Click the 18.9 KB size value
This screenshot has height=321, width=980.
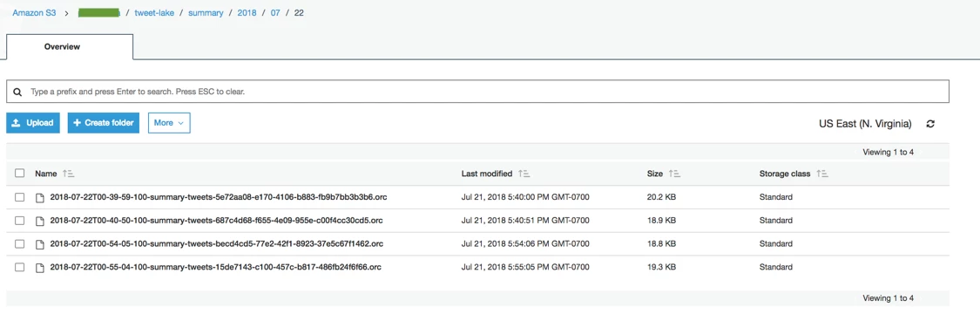661,221
